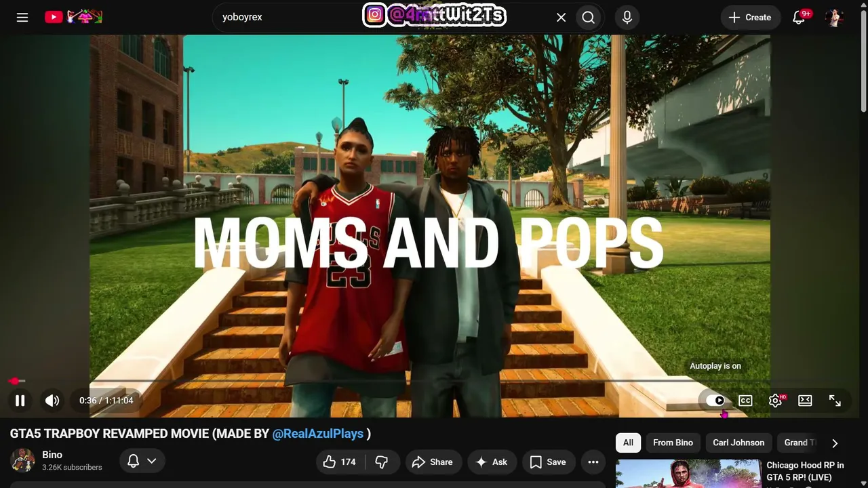Image resolution: width=868 pixels, height=488 pixels.
Task: Clear the search box text
Action: pyautogui.click(x=561, y=18)
